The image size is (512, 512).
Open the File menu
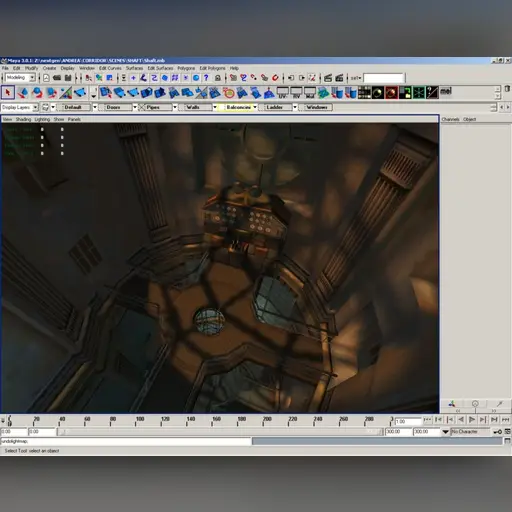pos(5,68)
